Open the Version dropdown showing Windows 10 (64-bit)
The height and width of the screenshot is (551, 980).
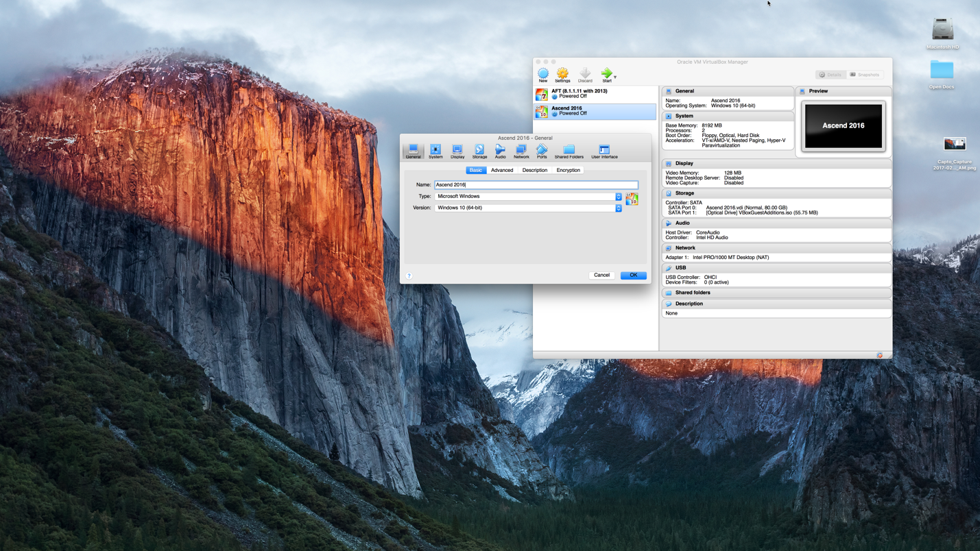[x=528, y=208]
